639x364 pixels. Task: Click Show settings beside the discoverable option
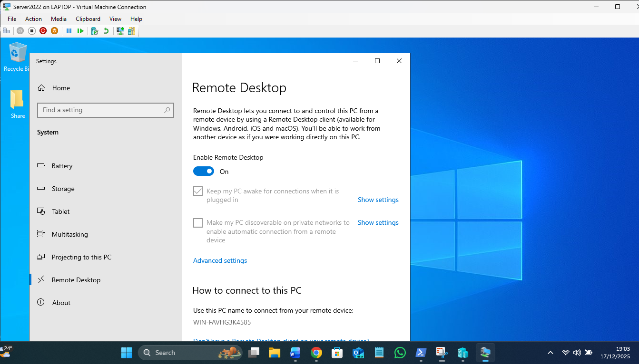point(378,222)
